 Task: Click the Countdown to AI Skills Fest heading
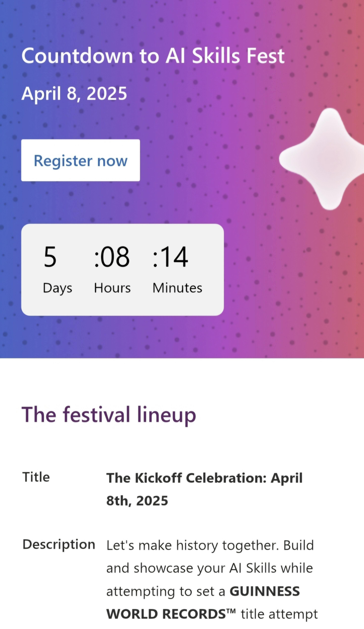[x=153, y=56]
